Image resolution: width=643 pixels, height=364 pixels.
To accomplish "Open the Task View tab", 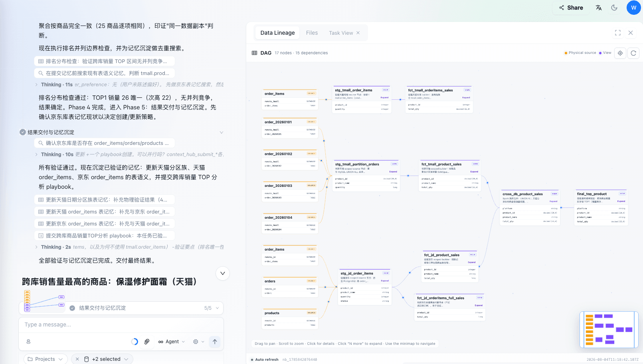I will coord(341,33).
